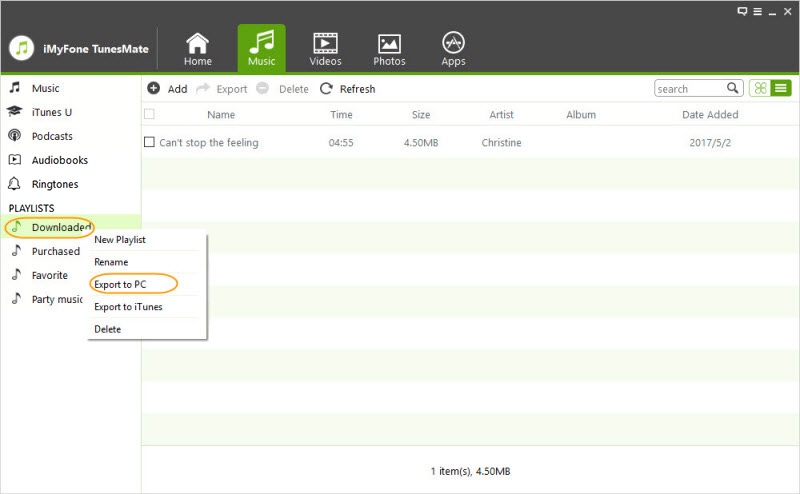Sort by Album column header
The width and height of the screenshot is (800, 494).
pyautogui.click(x=581, y=114)
